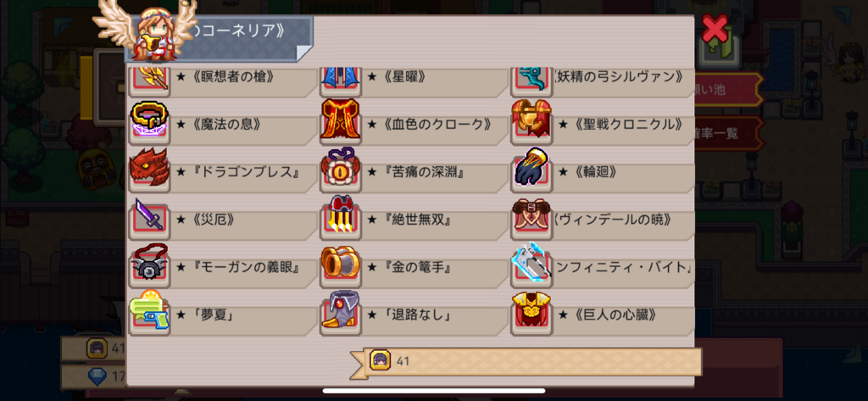
Task: Open the モーガンの義眼 item row
Action: 223,268
